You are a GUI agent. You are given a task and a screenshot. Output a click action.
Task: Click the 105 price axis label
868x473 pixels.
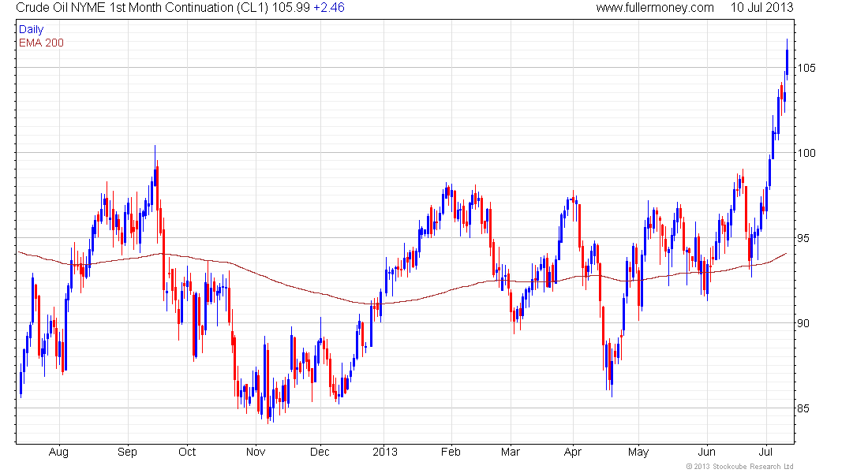(x=806, y=68)
